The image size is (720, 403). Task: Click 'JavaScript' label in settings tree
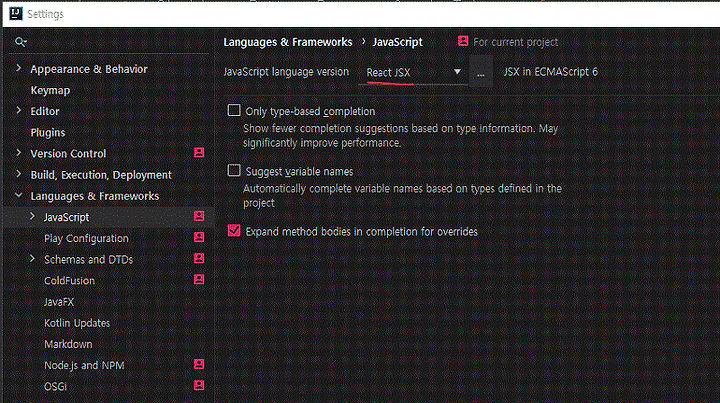[x=66, y=217]
